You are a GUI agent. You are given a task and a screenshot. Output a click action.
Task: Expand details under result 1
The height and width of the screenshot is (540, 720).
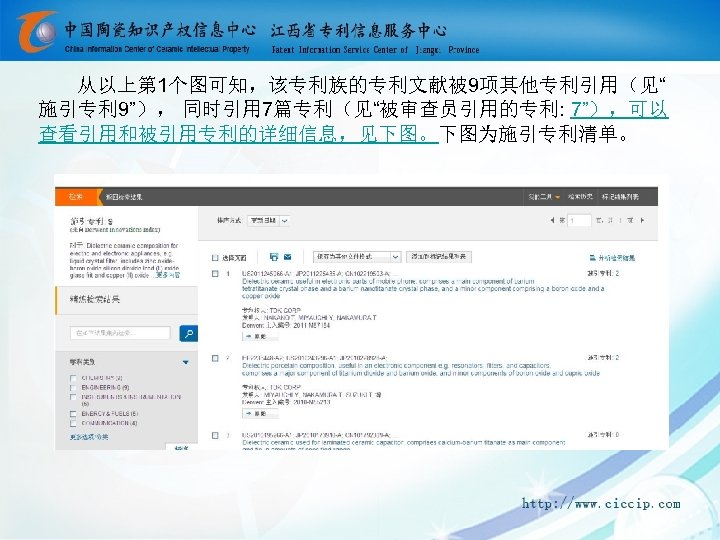(x=260, y=337)
